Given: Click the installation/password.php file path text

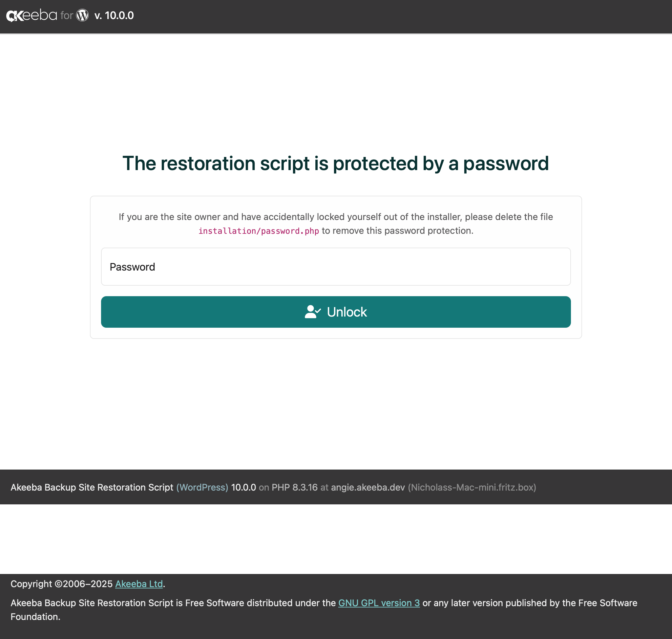Looking at the screenshot, I should pyautogui.click(x=259, y=231).
